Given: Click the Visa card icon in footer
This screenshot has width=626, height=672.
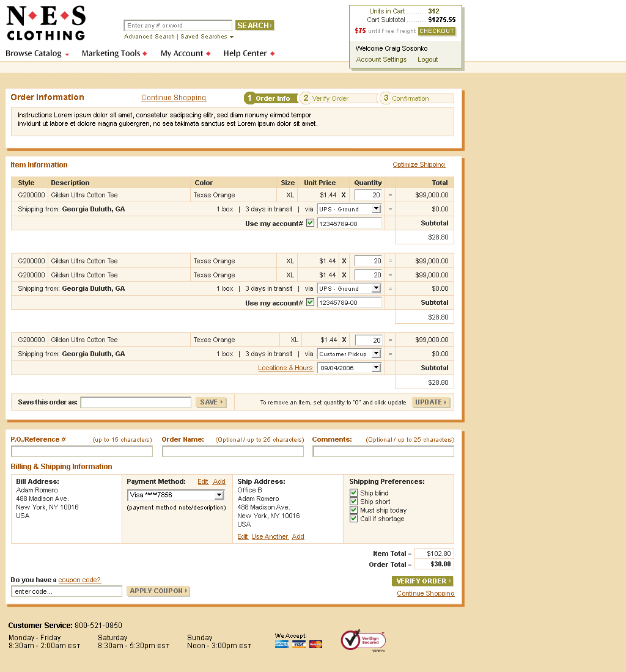Looking at the screenshot, I should [x=298, y=645].
